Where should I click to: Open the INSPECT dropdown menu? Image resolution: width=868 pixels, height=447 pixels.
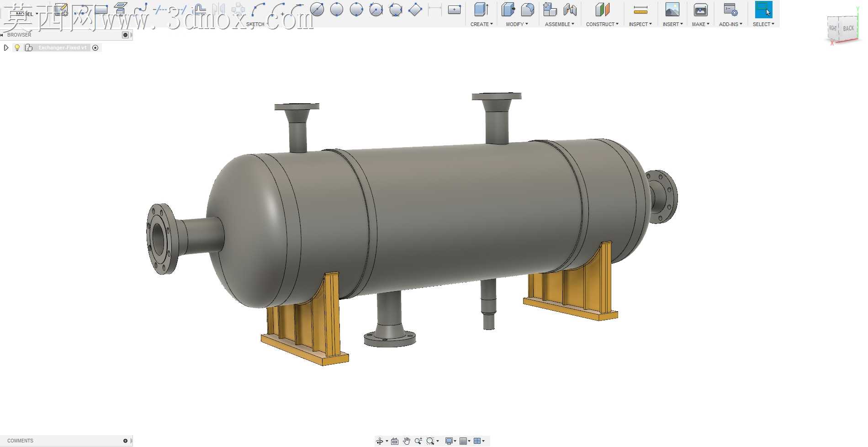pos(640,24)
